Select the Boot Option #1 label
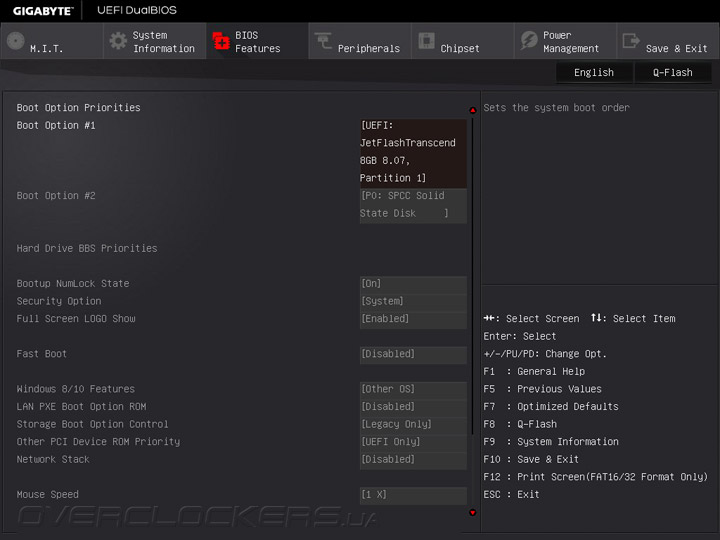This screenshot has width=720, height=540. 56,125
